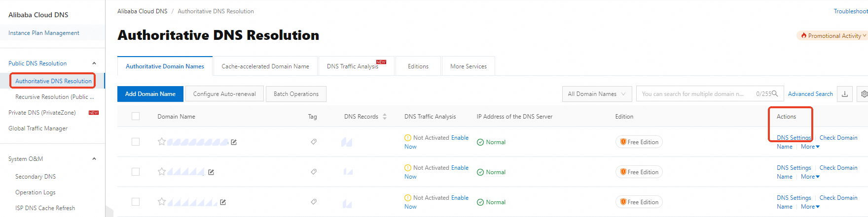
Task: Click the search magnifier icon in domain search
Action: 775,93
